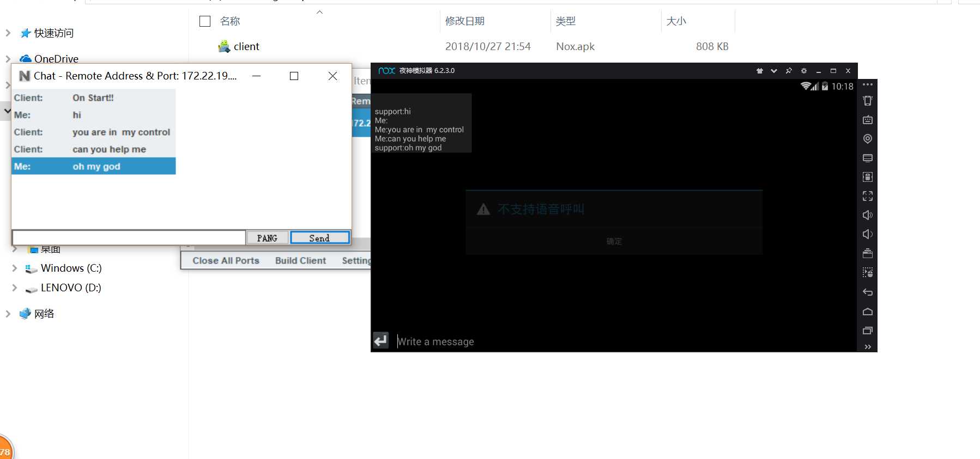Click the Nox logo in title bar
The image size is (980, 459).
pyautogui.click(x=386, y=71)
